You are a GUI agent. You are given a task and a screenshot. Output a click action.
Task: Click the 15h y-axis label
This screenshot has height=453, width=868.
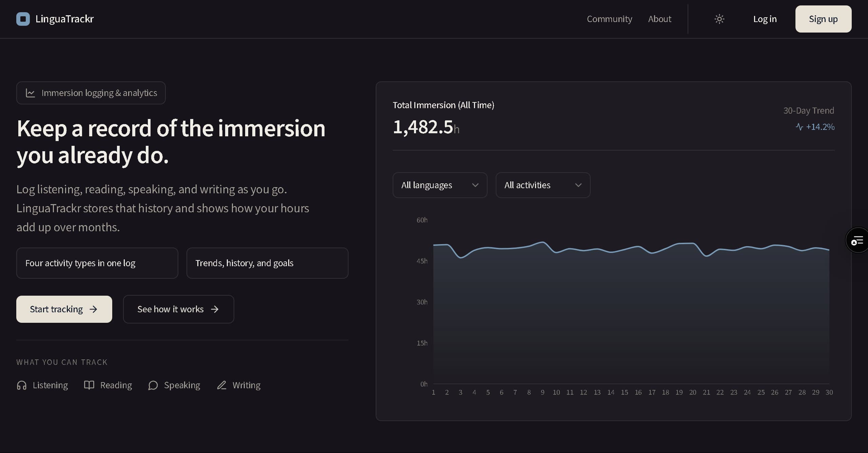422,343
